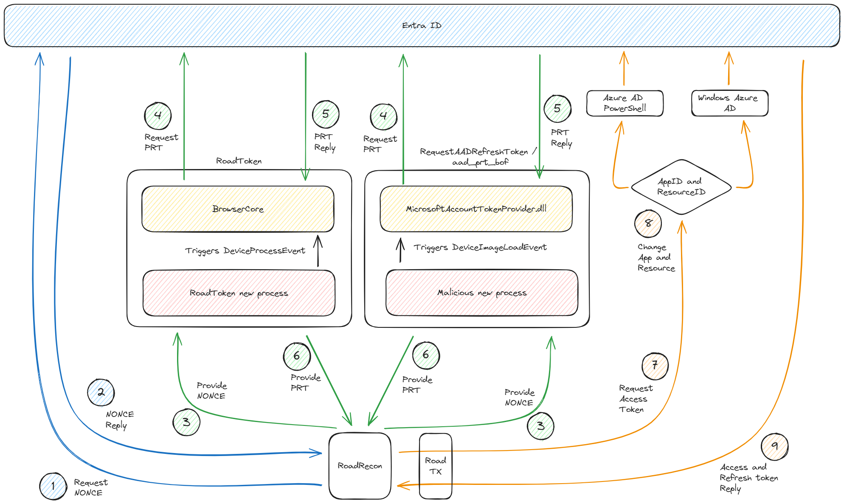Click the Windows Azure AD box

click(729, 103)
